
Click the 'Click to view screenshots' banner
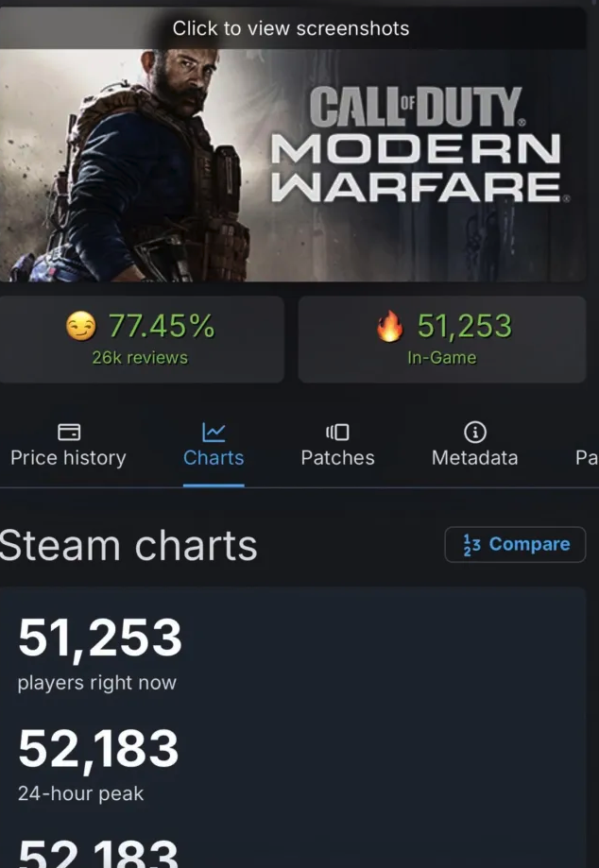coord(290,28)
